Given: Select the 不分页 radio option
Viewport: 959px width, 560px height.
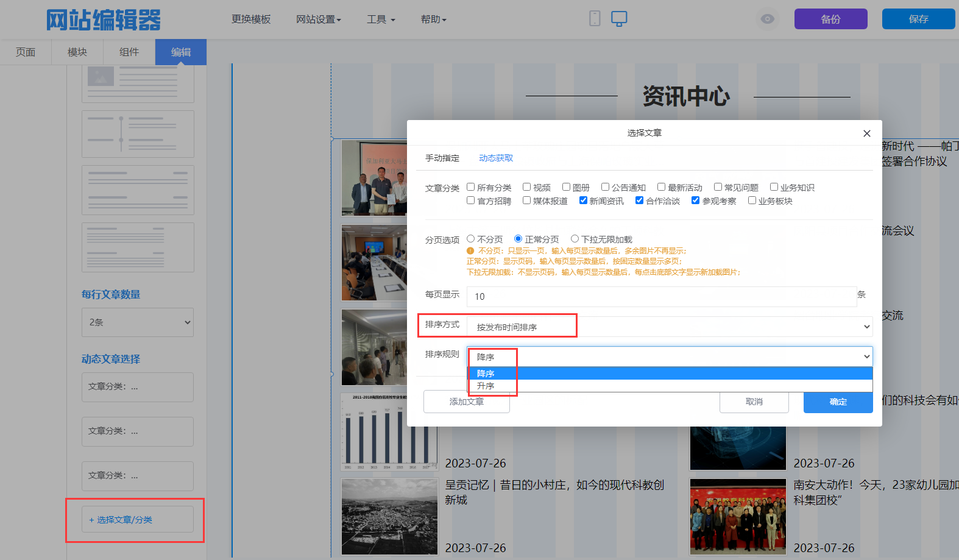Looking at the screenshot, I should click(471, 239).
